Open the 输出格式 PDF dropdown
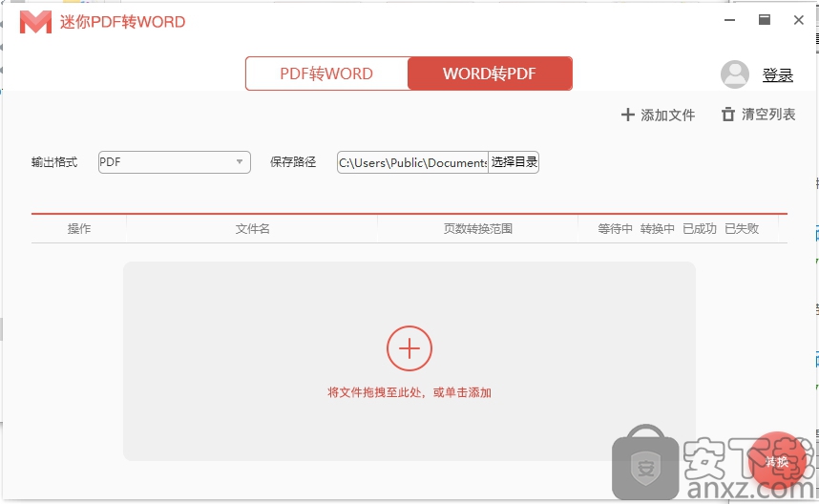The height and width of the screenshot is (504, 819). tap(175, 162)
